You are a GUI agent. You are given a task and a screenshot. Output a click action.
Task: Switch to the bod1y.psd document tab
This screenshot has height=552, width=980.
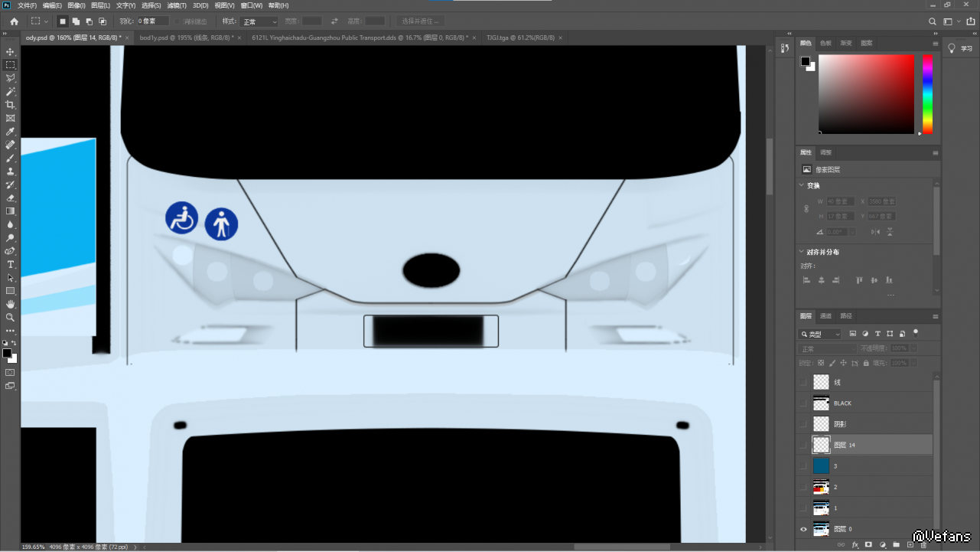(185, 37)
